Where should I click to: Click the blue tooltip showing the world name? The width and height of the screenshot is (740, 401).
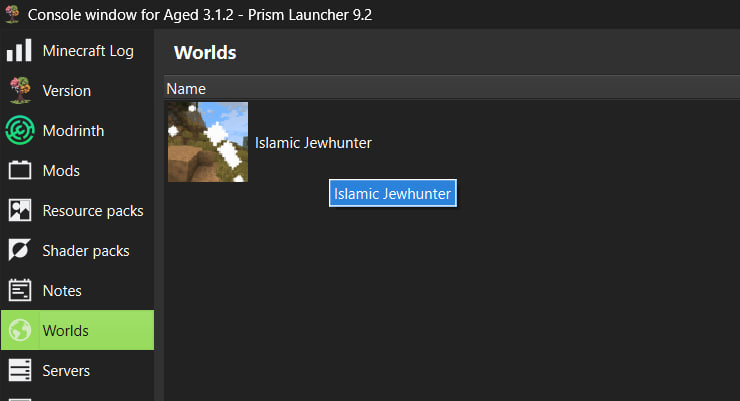pos(393,193)
